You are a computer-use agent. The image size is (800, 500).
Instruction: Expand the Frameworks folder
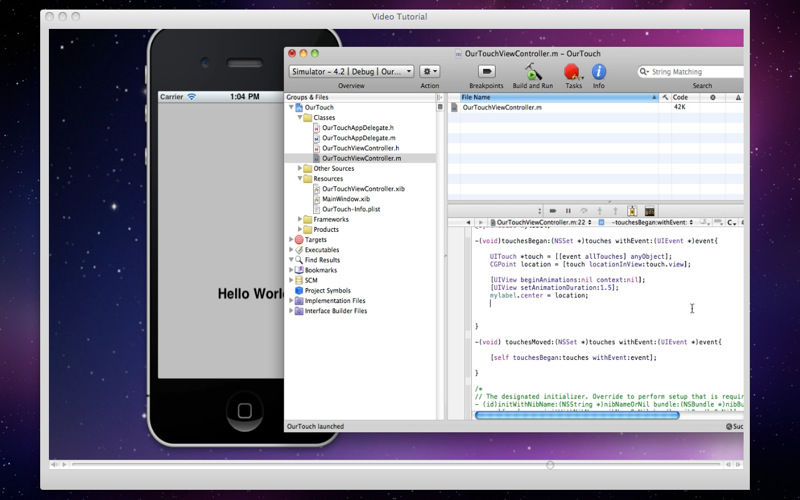point(301,219)
